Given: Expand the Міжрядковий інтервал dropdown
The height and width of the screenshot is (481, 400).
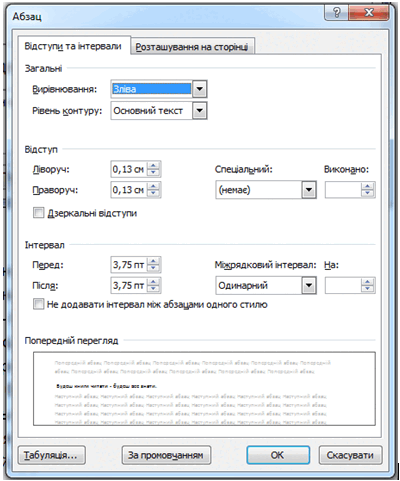Looking at the screenshot, I should 309,285.
